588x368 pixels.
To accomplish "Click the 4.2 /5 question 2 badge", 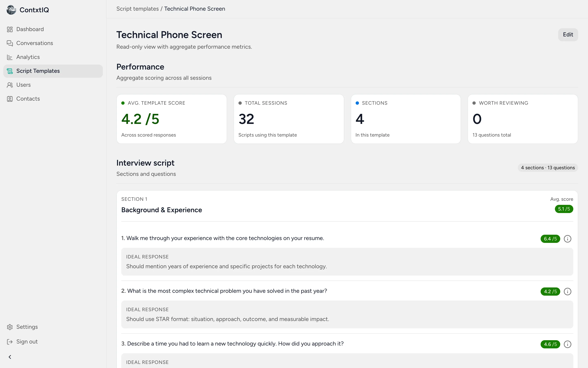I will pos(550,292).
